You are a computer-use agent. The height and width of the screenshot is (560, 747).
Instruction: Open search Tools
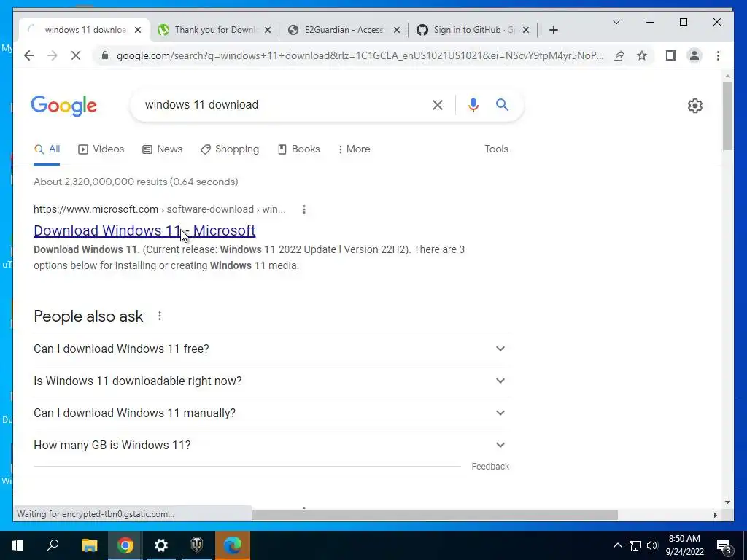tap(496, 149)
